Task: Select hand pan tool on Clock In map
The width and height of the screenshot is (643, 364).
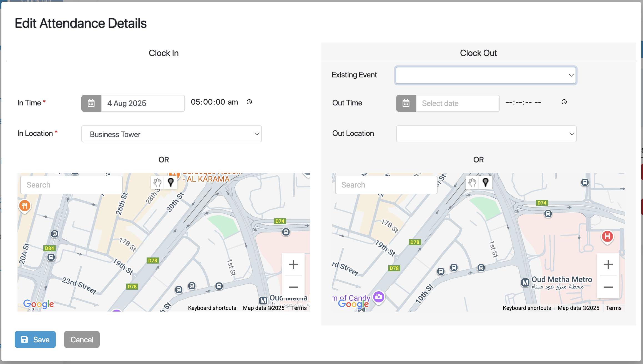Action: [157, 182]
